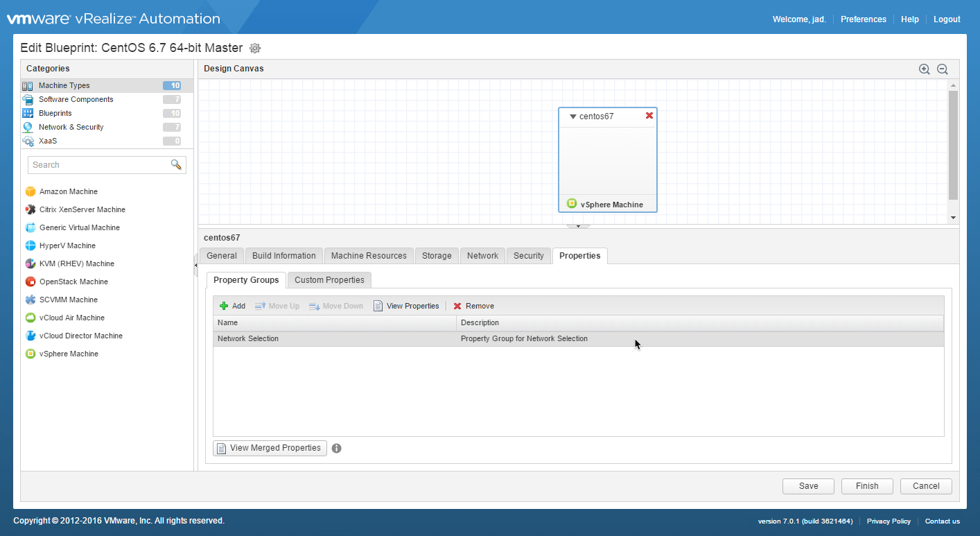Open the Build Information tab
Viewport: 980px width, 536px height.
[x=284, y=256]
